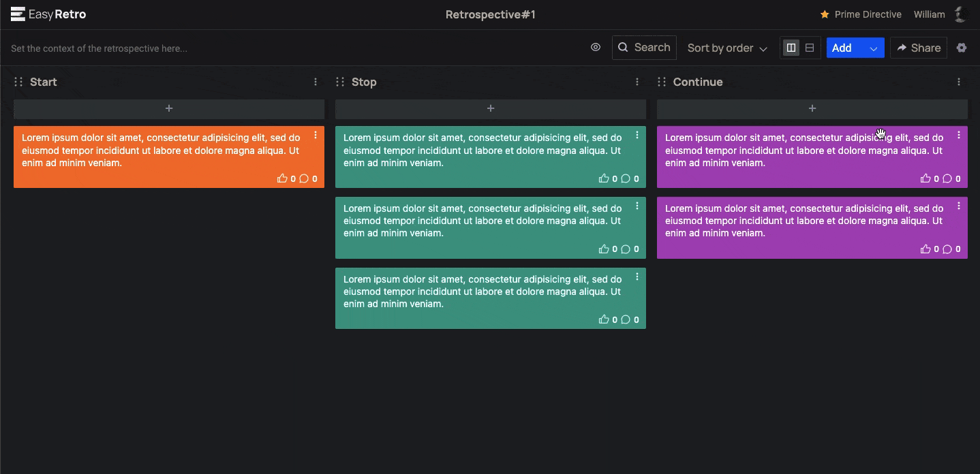Viewport: 980px width, 474px height.
Task: Switch to column layout view
Action: coord(791,48)
